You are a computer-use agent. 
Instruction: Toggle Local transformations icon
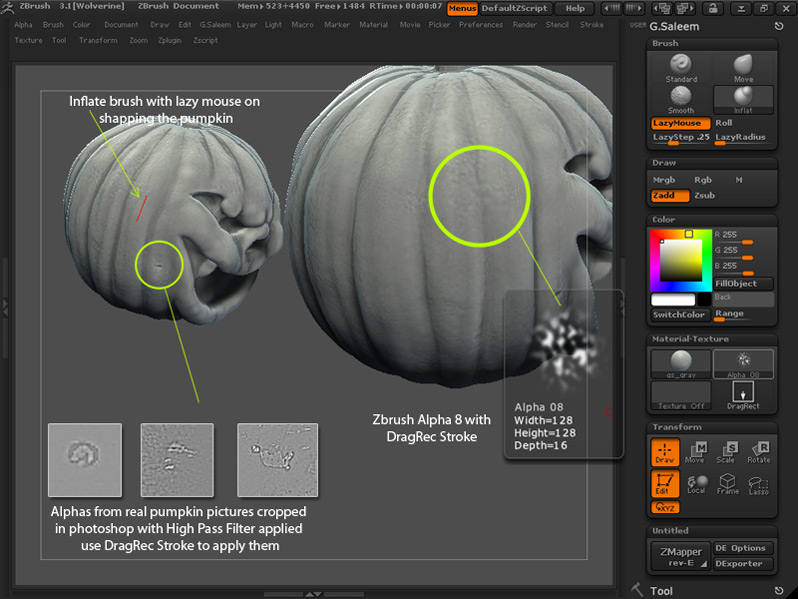pos(696,483)
